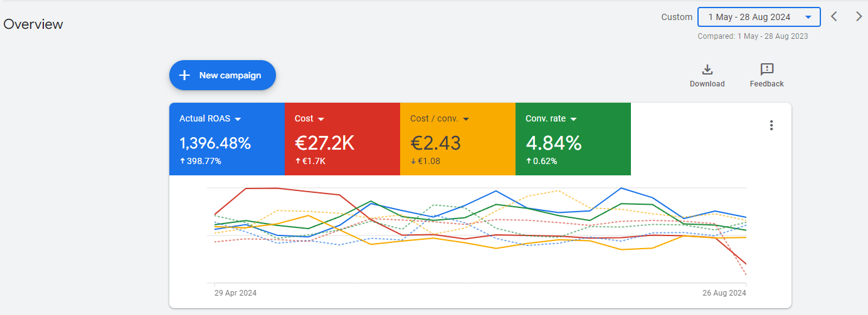
Task: Click the Custom date range label
Action: 677,18
